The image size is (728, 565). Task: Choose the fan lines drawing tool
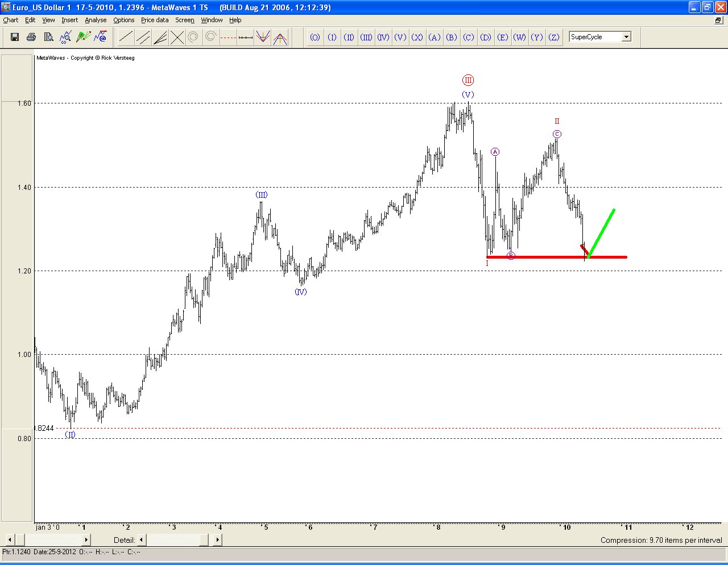click(x=160, y=38)
